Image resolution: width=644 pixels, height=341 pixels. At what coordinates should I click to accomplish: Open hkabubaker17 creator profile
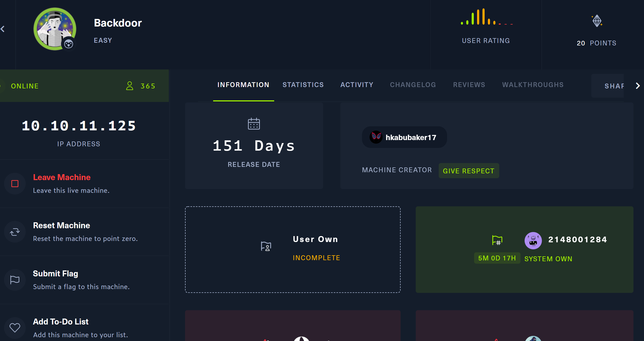point(404,137)
